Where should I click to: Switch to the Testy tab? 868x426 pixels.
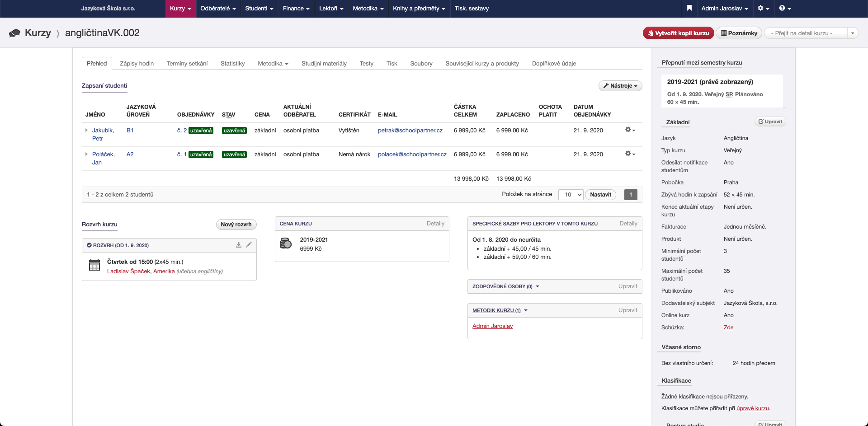(x=367, y=64)
